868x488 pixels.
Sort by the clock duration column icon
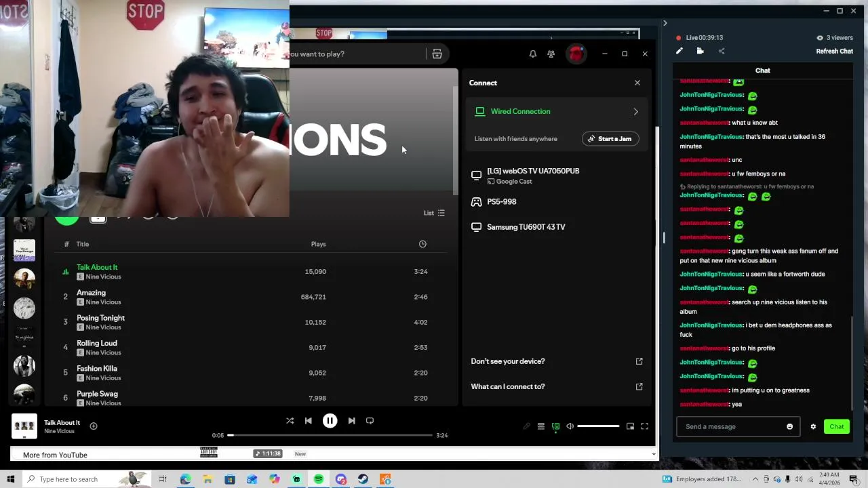tap(422, 244)
